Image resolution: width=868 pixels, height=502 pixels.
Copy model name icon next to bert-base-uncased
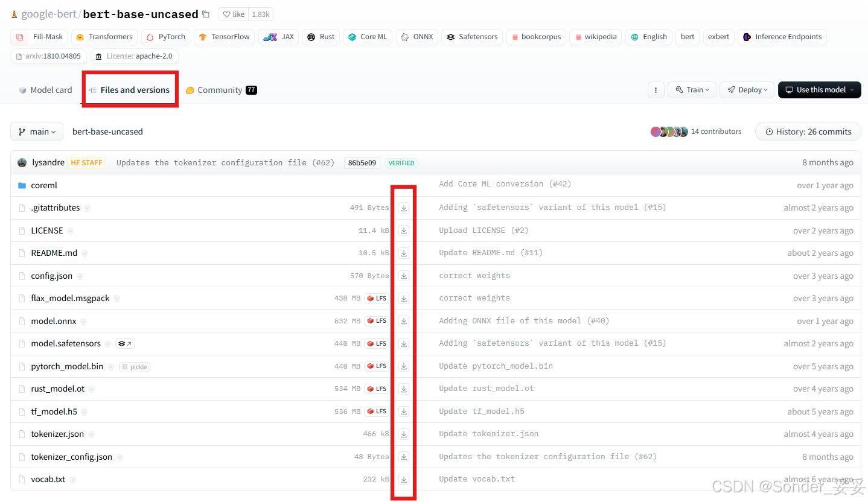(x=206, y=14)
